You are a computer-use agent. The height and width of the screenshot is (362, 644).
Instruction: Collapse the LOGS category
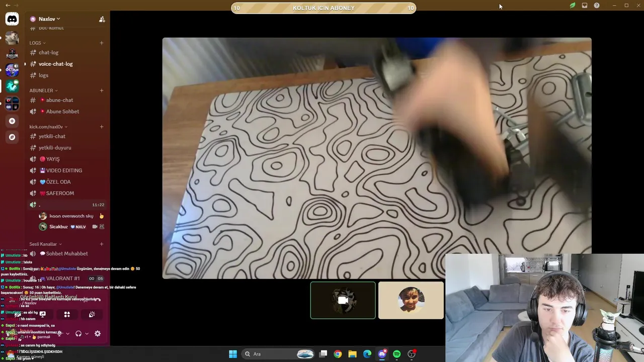(x=37, y=43)
